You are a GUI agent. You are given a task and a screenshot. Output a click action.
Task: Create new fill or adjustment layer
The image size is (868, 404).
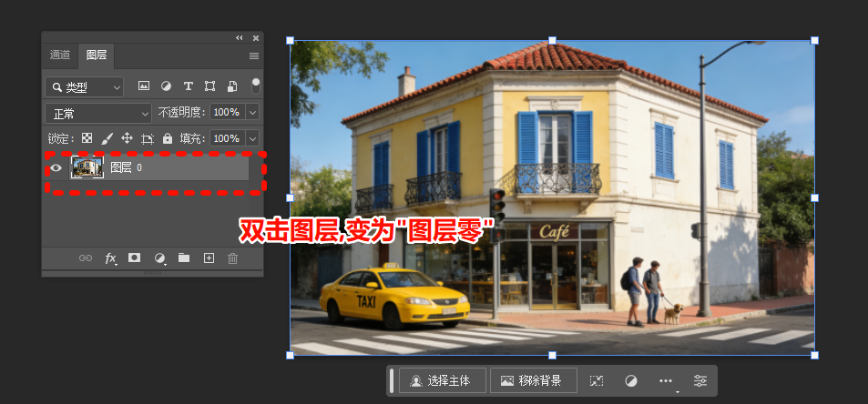click(x=160, y=258)
